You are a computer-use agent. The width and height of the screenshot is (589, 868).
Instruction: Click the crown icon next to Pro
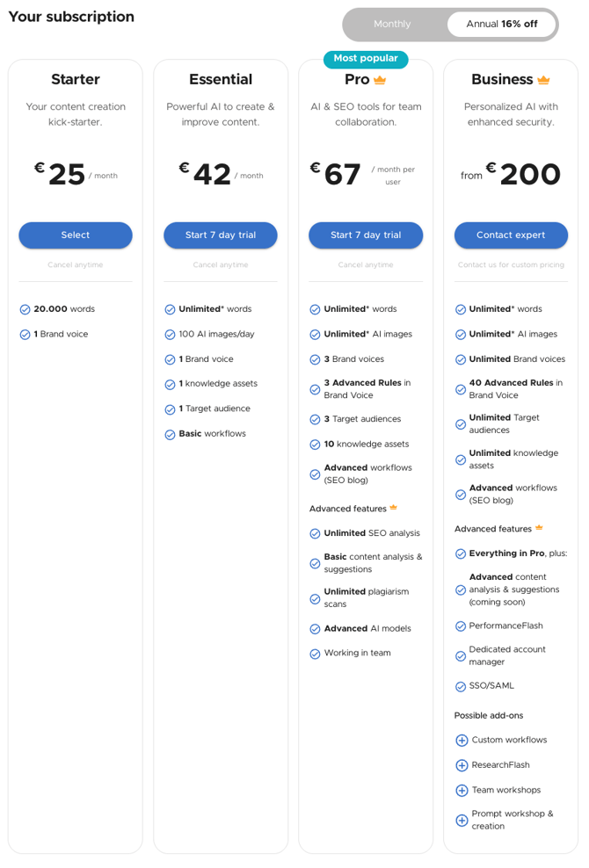(380, 80)
